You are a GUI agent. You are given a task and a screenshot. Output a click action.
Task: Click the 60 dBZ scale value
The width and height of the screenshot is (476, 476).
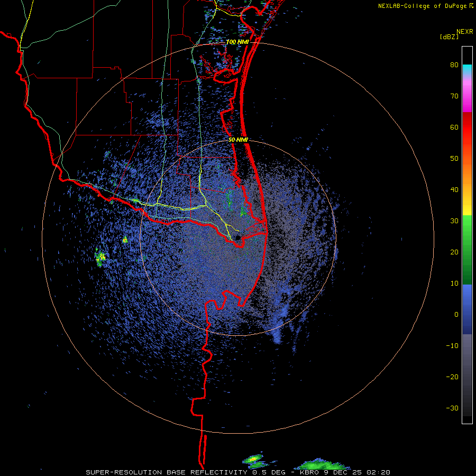coord(454,127)
